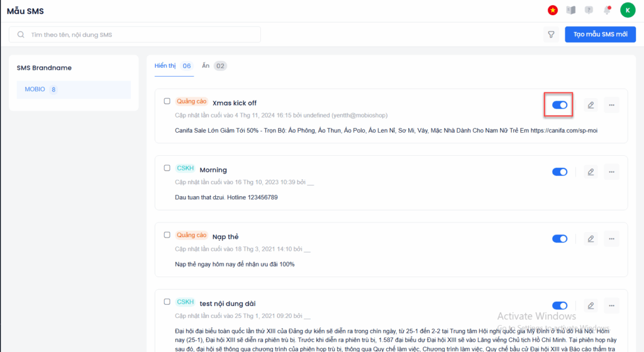Expand the Morning template's three-dot menu

click(x=612, y=172)
